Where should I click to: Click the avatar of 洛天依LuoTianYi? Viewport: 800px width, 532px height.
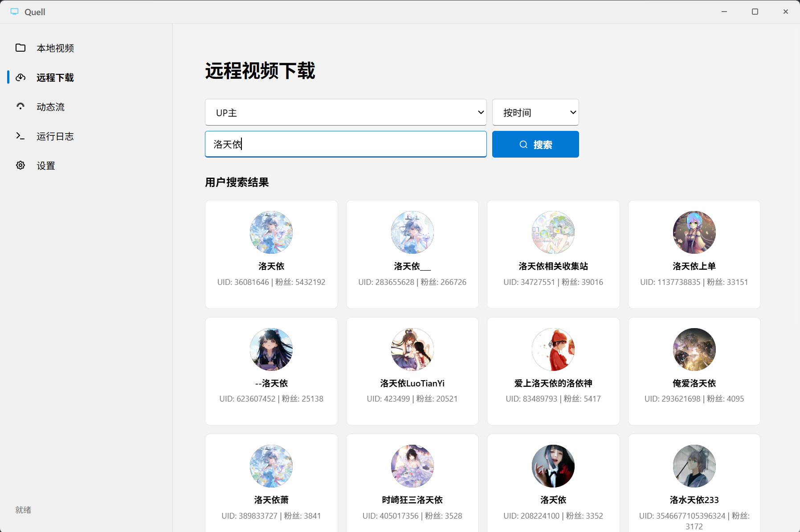412,349
